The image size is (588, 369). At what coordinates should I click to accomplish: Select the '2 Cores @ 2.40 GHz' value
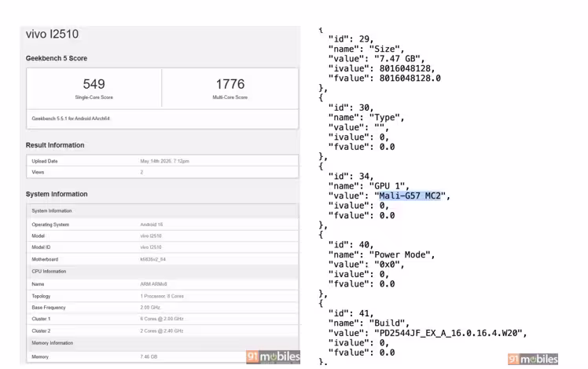(162, 331)
